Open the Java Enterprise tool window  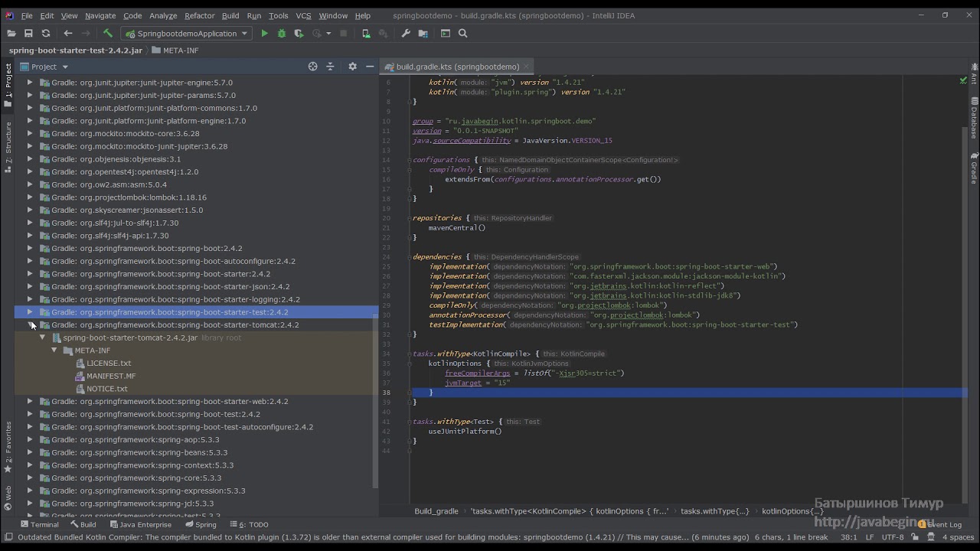[140, 525]
